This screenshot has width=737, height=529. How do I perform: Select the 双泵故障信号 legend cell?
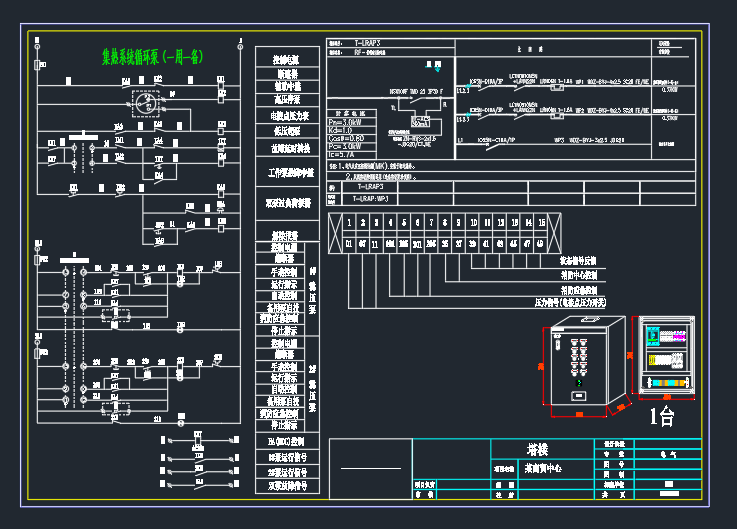click(x=287, y=487)
